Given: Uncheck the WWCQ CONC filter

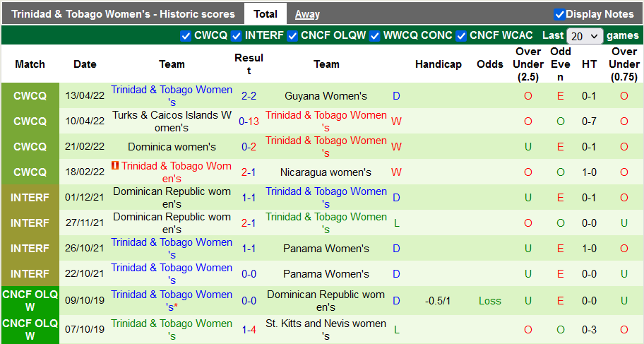Looking at the screenshot, I should (375, 36).
